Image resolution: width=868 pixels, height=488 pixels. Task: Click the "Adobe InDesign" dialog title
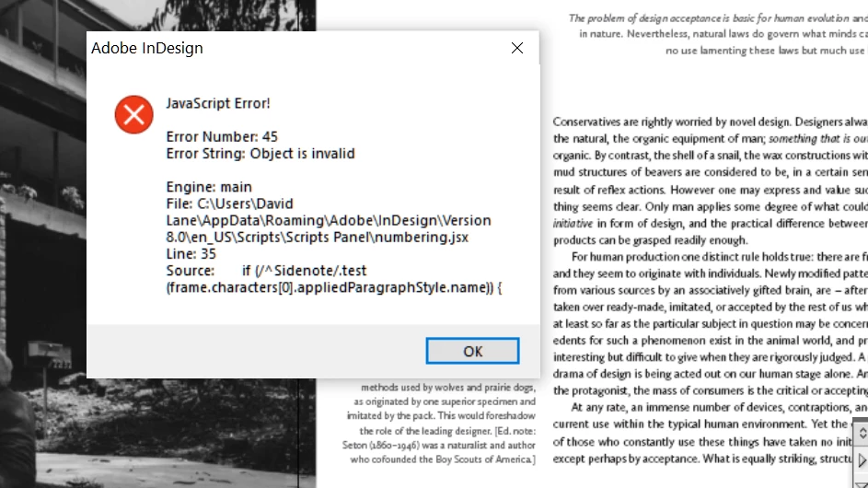(x=147, y=48)
